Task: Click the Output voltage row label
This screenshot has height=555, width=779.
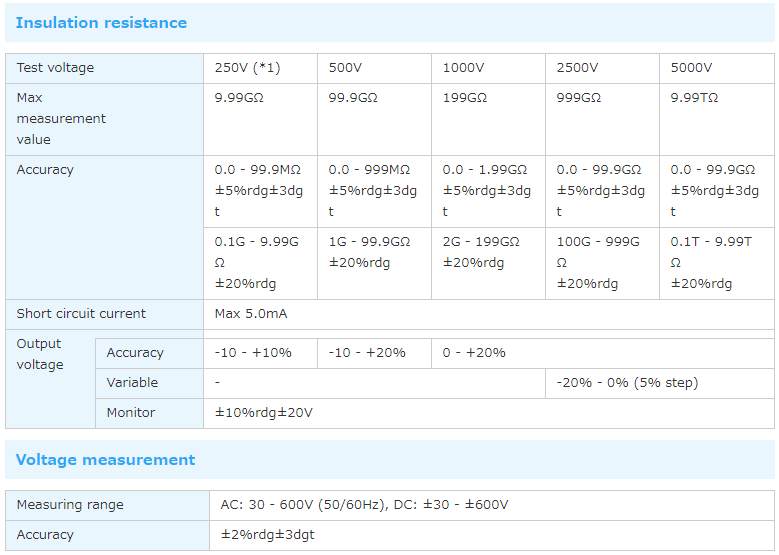Action: pos(40,354)
